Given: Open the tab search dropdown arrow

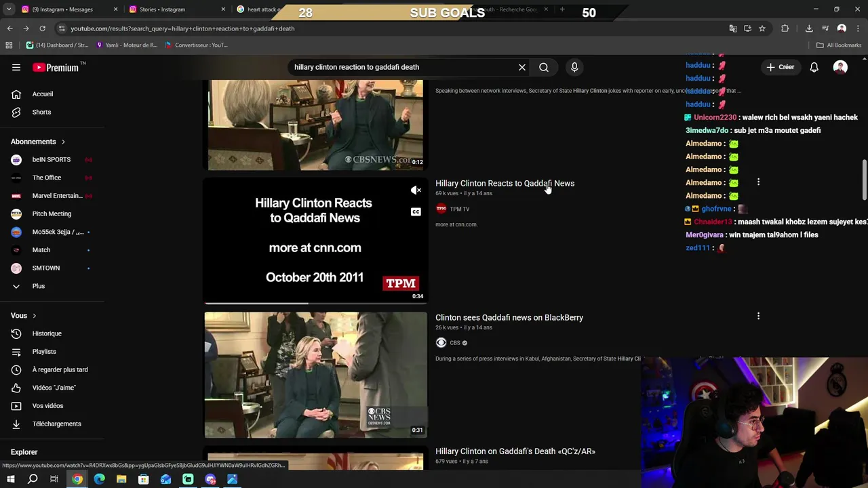Looking at the screenshot, I should 9,9.
